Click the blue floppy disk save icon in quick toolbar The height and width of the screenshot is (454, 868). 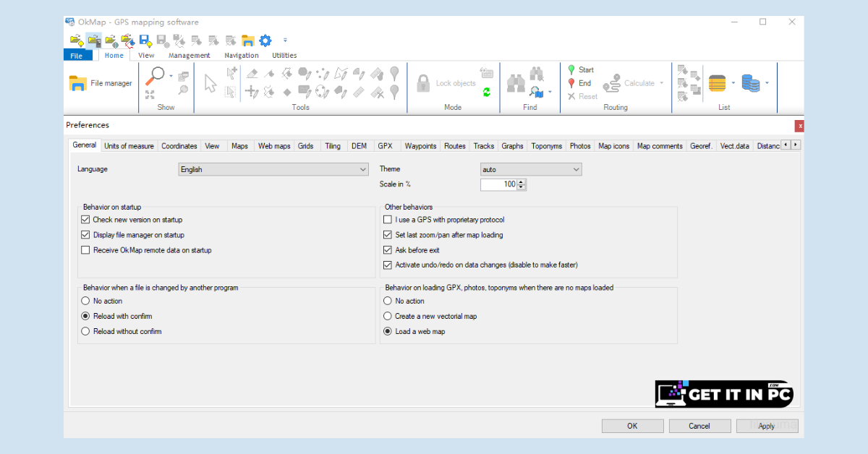145,40
